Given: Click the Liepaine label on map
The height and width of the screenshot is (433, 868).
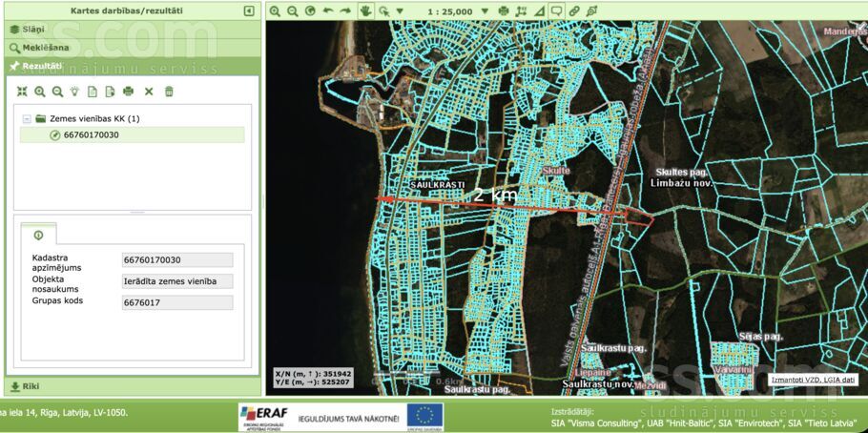Looking at the screenshot, I should coord(593,373).
